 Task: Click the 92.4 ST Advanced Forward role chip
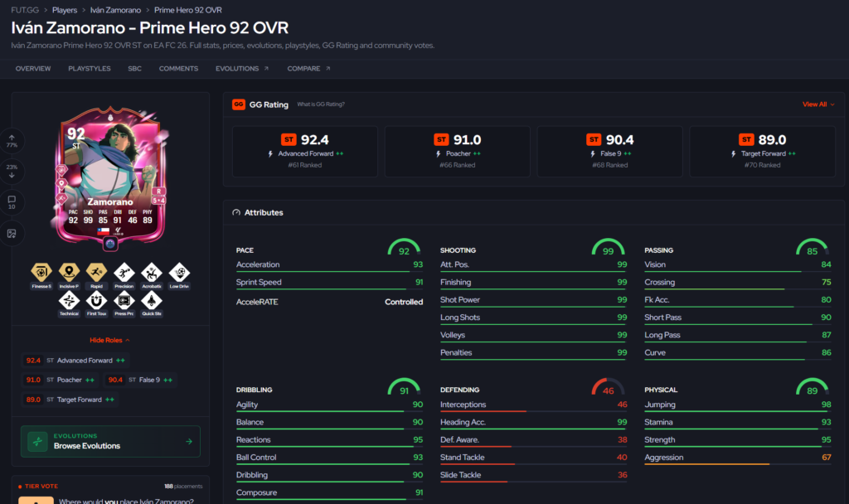click(x=75, y=361)
